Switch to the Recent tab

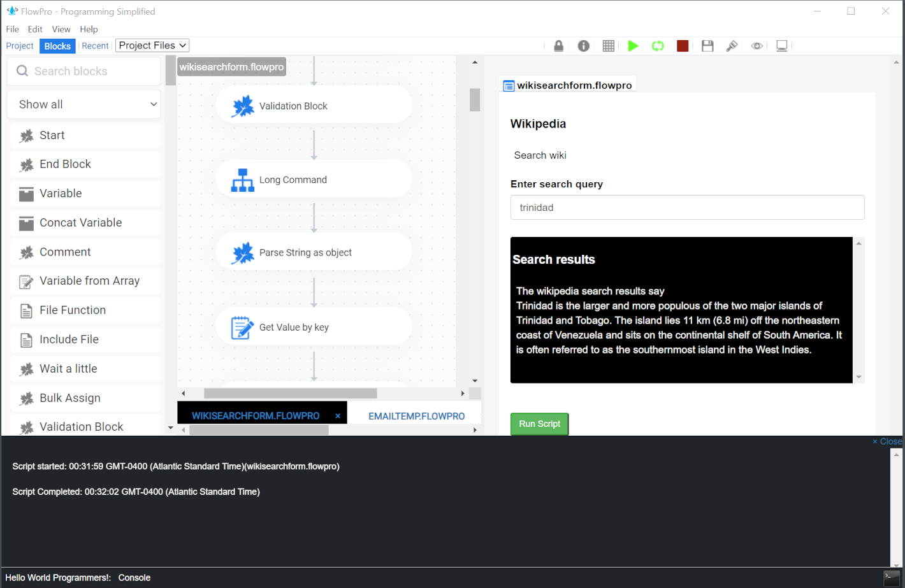95,46
